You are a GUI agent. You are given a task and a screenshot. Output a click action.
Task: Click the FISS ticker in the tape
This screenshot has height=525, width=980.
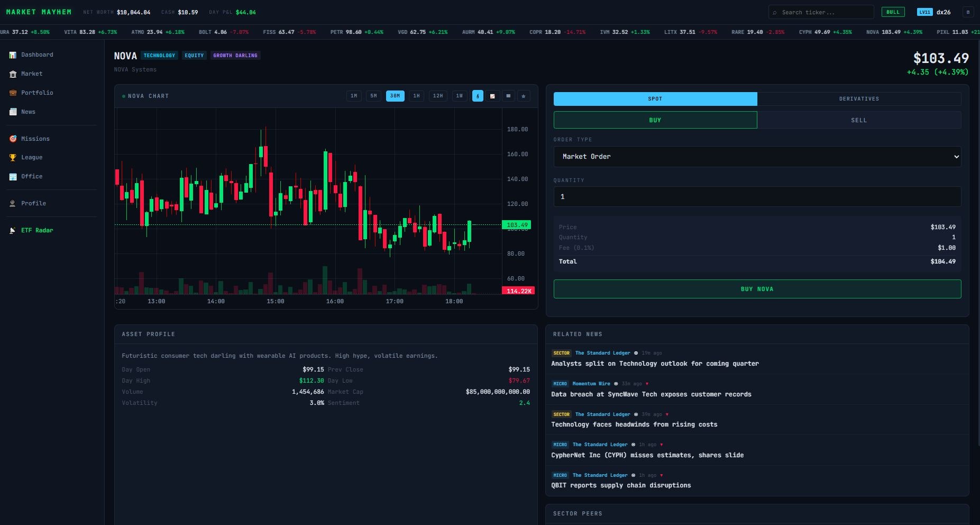[x=289, y=32]
